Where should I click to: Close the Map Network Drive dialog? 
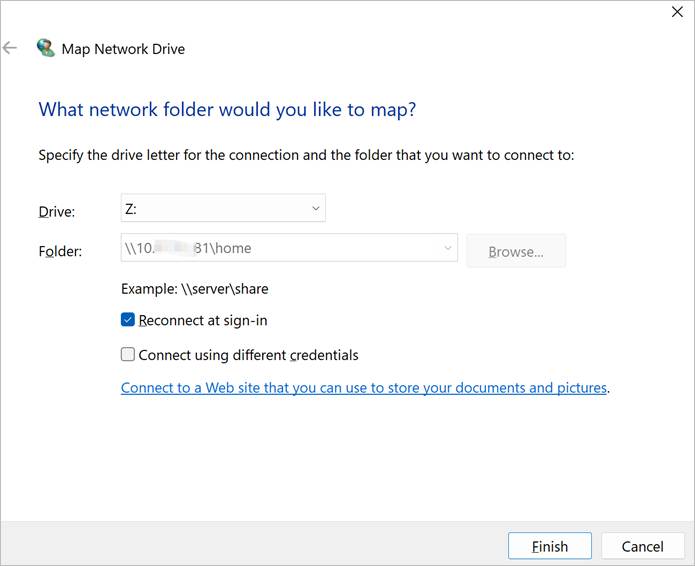[676, 12]
